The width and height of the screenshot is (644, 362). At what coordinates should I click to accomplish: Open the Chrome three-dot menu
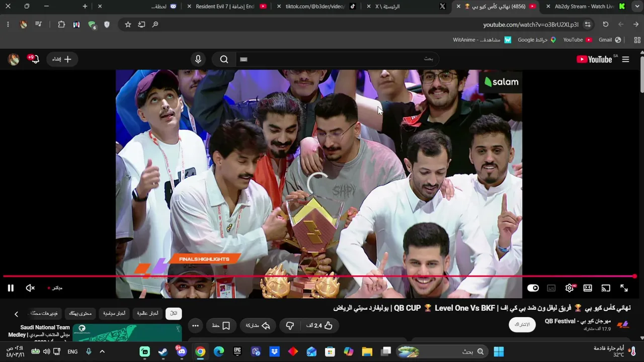click(x=8, y=24)
